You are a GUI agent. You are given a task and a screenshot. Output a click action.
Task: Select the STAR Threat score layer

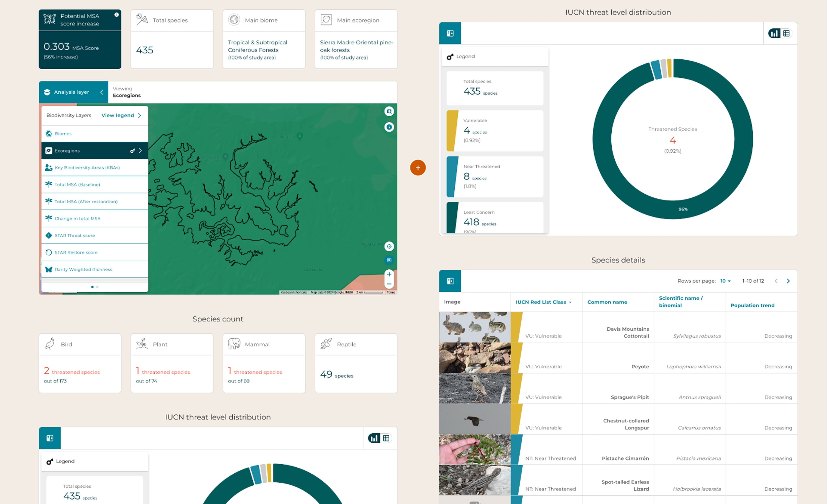[75, 236]
